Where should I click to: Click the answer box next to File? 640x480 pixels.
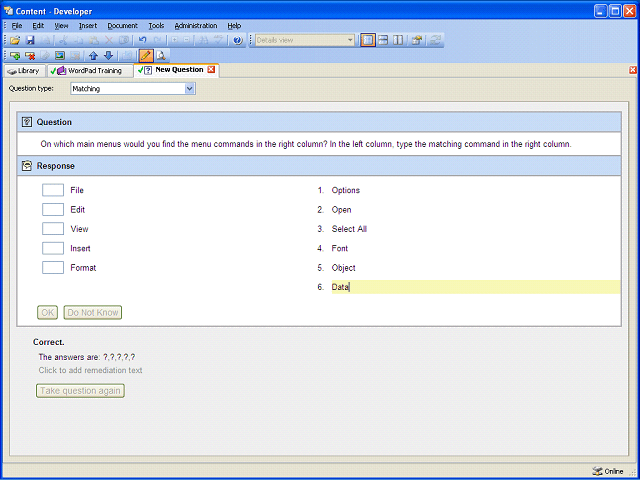coord(53,190)
